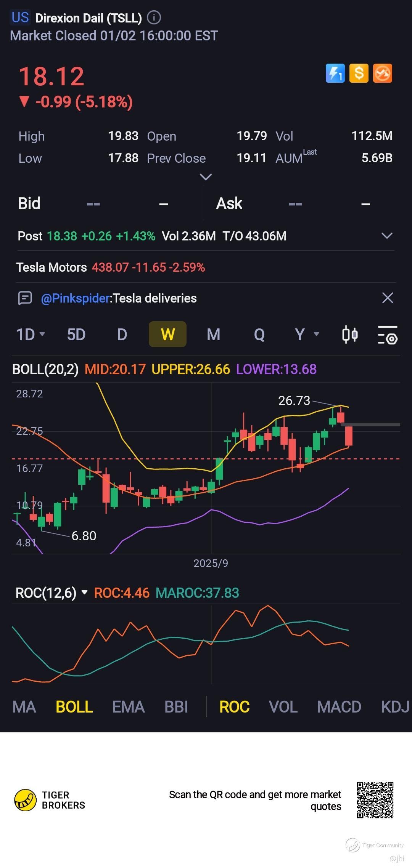This screenshot has height=868, width=412.
Task: Expand the Post market row chevron
Action: [387, 236]
